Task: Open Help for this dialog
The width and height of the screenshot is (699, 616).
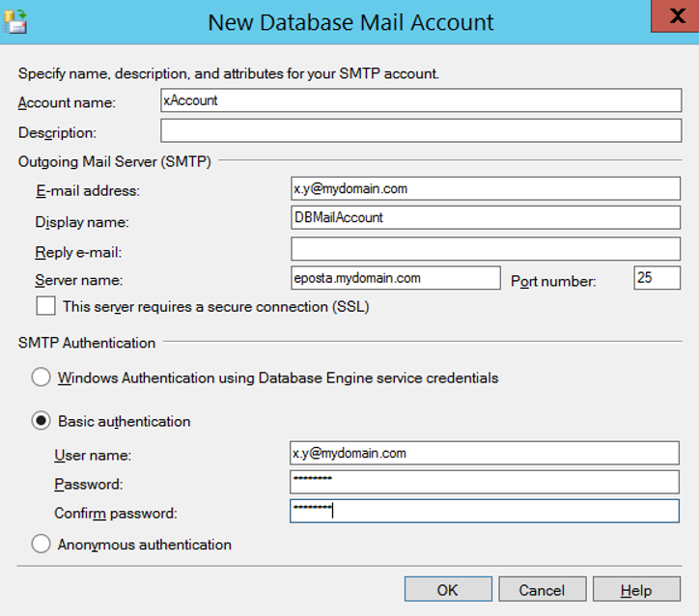Action: click(x=636, y=589)
